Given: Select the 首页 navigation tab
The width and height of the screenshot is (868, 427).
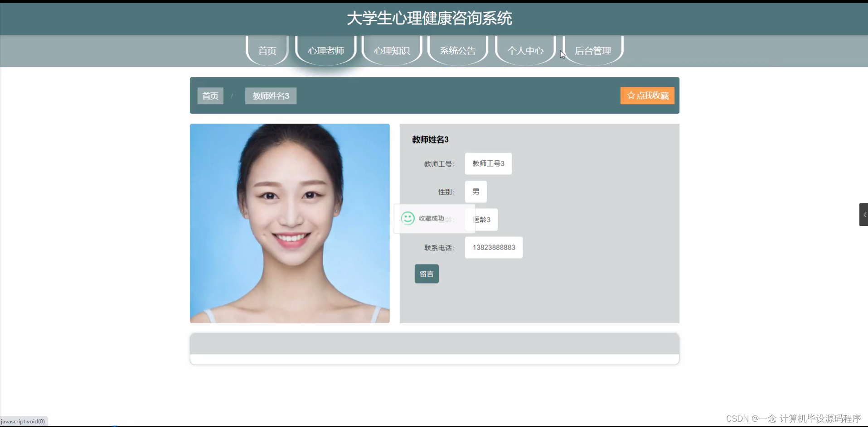Looking at the screenshot, I should click(x=267, y=51).
